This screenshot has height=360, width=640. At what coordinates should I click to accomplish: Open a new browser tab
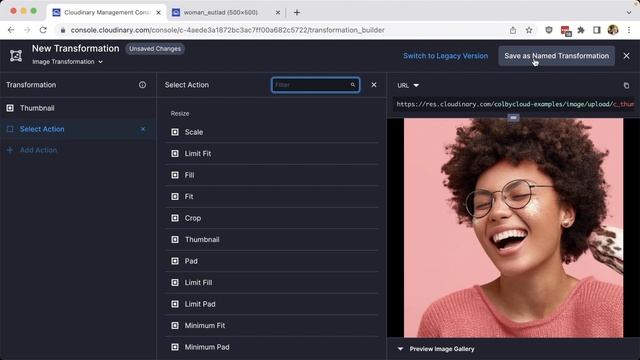[297, 12]
